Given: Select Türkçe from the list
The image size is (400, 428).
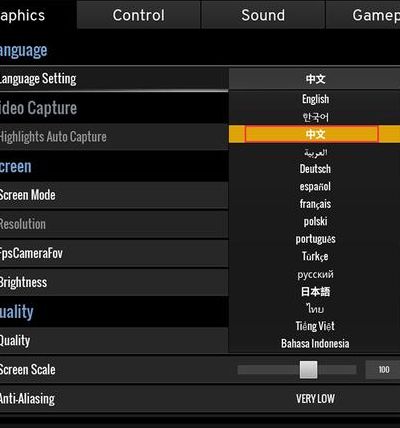Looking at the screenshot, I should tap(315, 256).
